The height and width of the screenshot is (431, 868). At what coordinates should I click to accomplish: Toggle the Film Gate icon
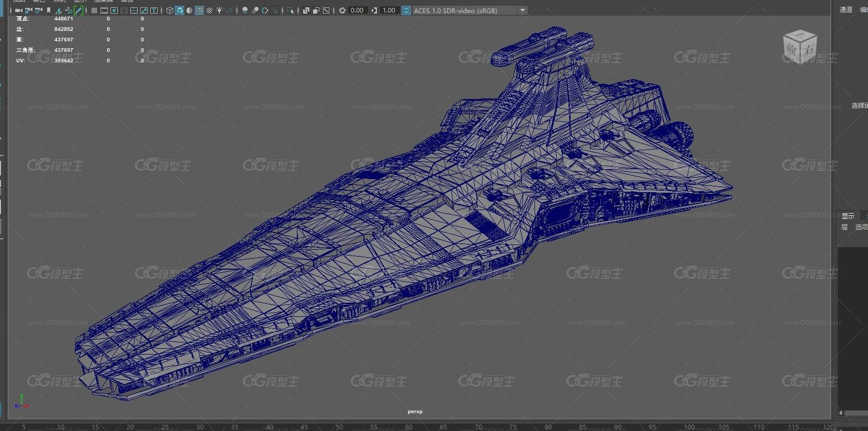(104, 10)
